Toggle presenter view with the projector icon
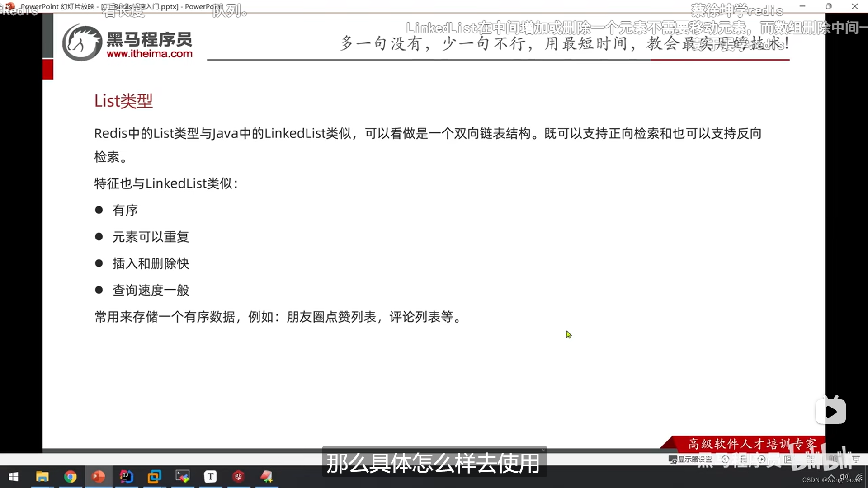The width and height of the screenshot is (868, 488). point(857,459)
